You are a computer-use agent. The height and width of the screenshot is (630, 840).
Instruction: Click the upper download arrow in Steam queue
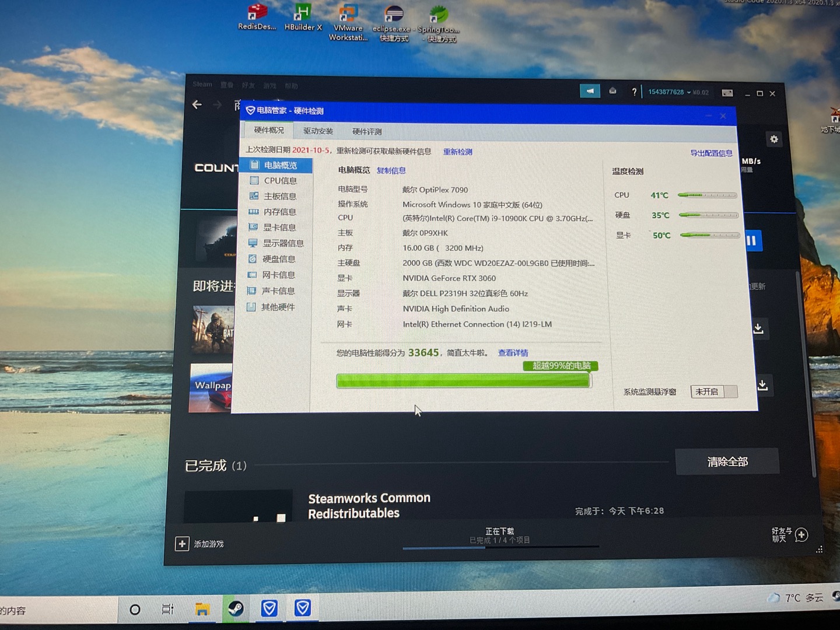coord(758,328)
